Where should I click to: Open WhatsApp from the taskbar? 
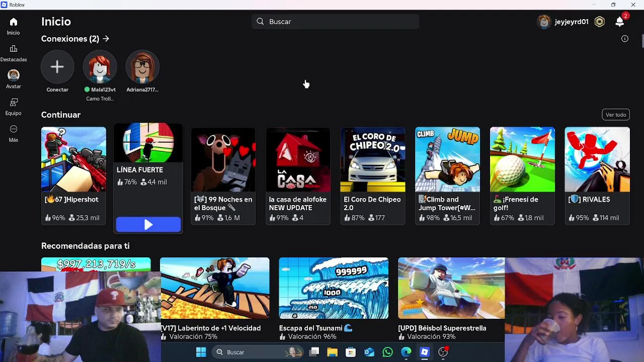387,352
